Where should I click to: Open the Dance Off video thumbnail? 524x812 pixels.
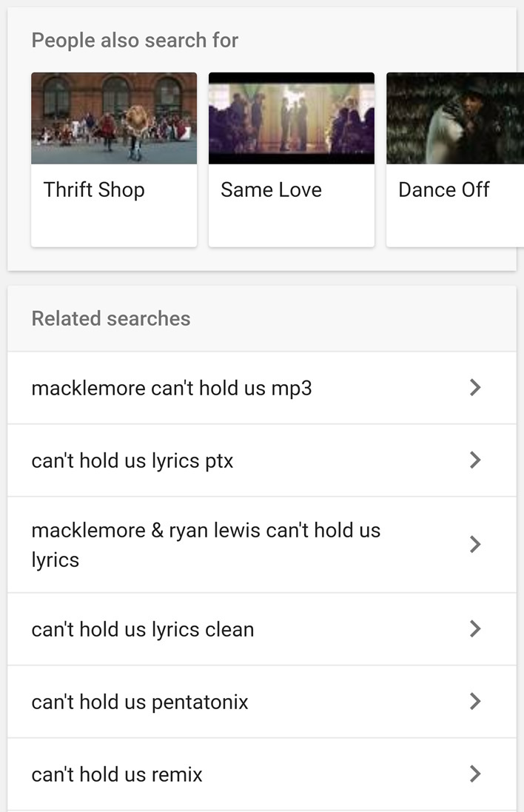click(454, 118)
